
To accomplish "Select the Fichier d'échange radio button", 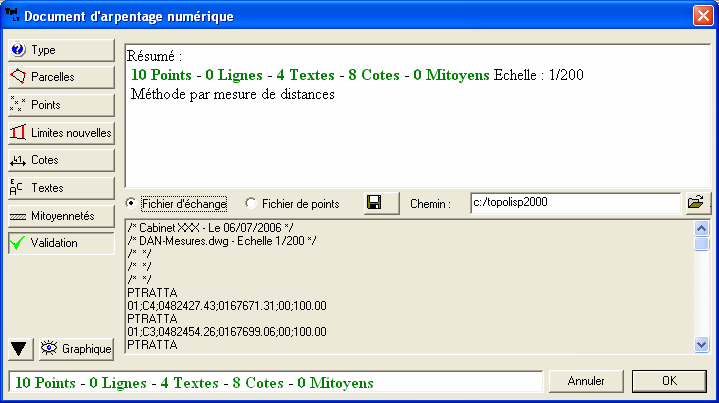I will [x=132, y=204].
